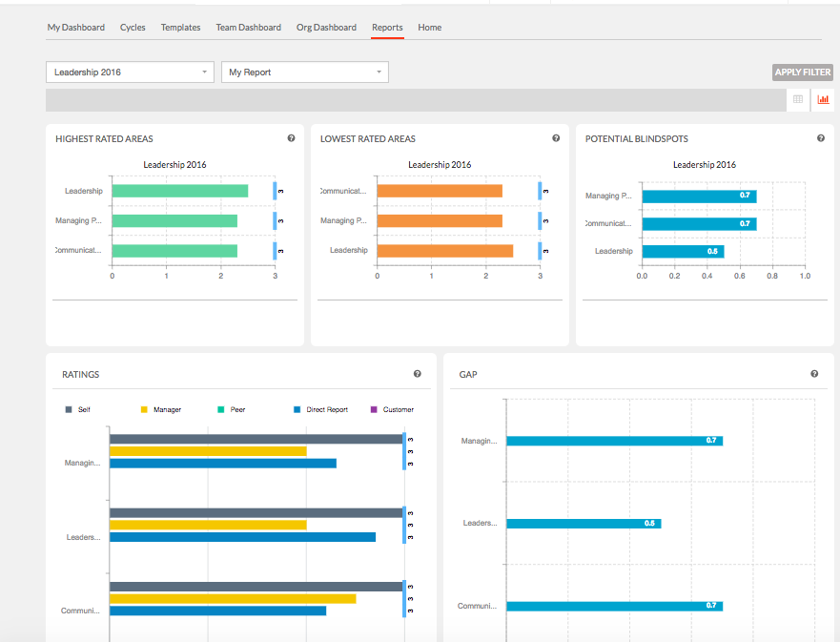
Task: Click Direct Report bar for Communi... in Ratings
Action: point(218,611)
